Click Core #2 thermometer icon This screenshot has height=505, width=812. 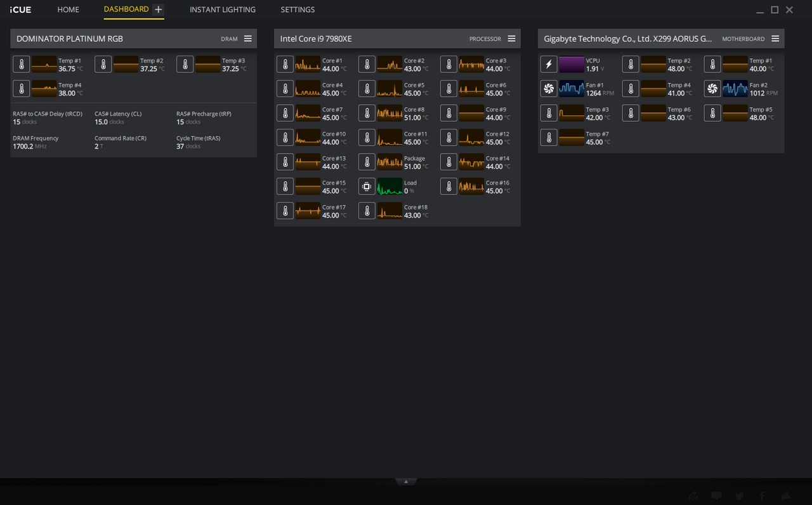(367, 64)
